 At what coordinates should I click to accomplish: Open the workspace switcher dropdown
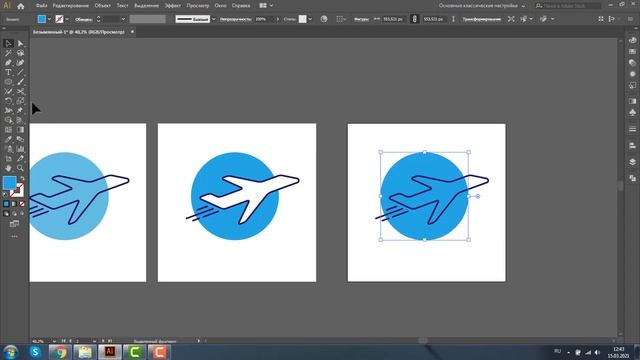[482, 6]
